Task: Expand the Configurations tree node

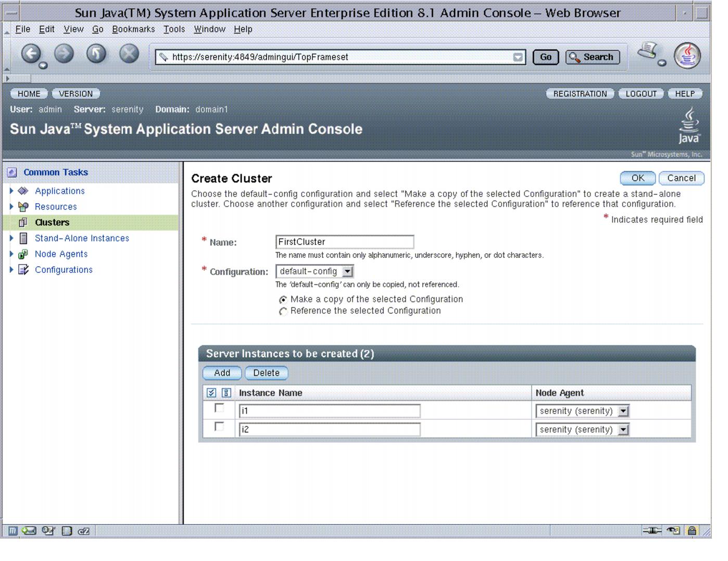Action: 11,269
